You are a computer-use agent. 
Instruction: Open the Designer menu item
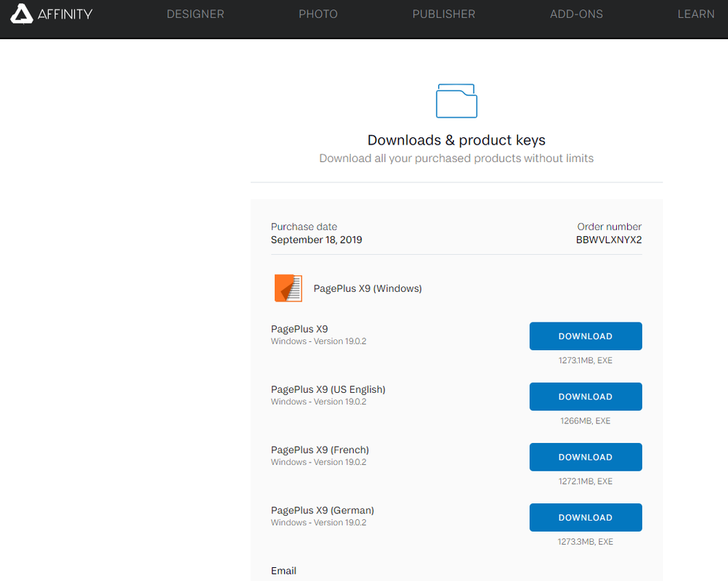195,14
